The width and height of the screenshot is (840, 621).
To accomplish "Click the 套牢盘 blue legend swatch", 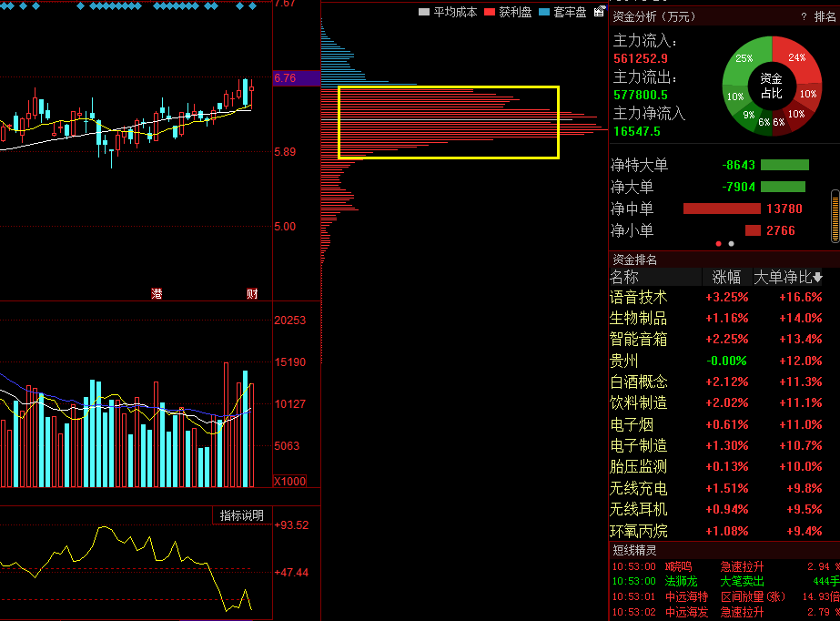I will [544, 12].
